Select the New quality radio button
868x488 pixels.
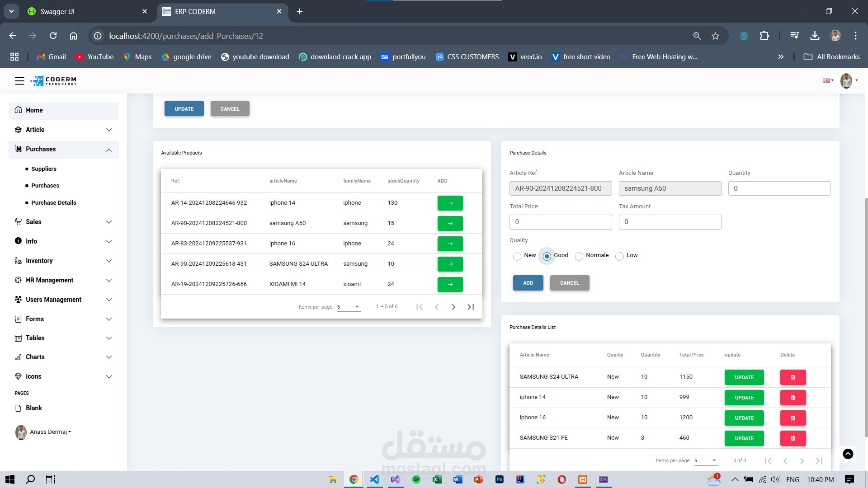pos(517,256)
